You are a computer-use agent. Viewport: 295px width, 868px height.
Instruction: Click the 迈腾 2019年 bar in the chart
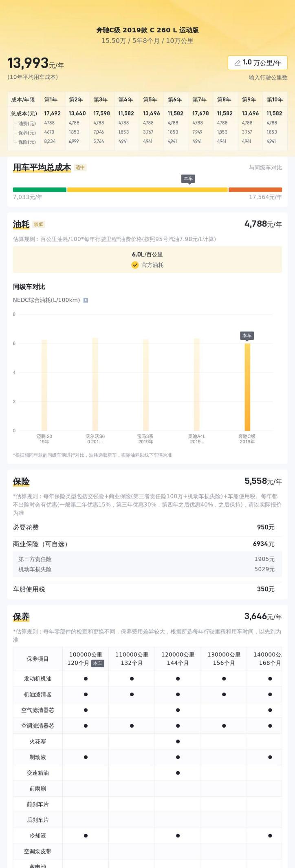(44, 385)
